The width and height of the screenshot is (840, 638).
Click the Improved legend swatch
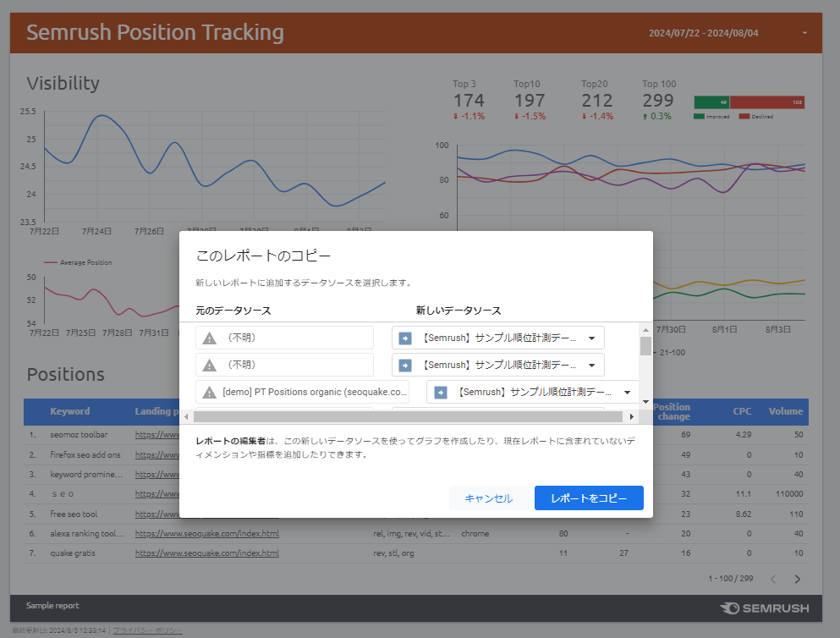699,116
